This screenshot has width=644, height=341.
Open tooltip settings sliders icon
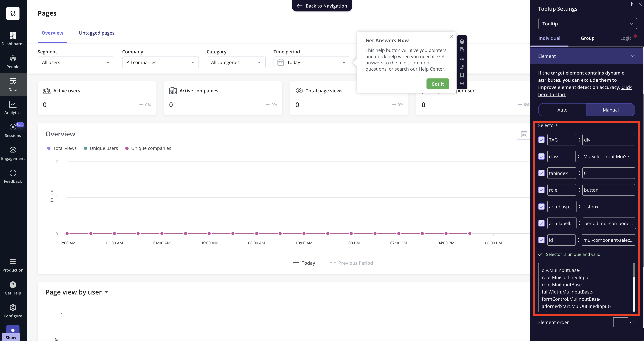(x=462, y=58)
